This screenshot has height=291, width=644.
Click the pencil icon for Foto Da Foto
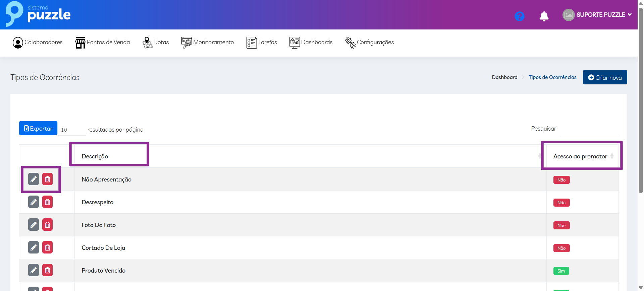[34, 225]
